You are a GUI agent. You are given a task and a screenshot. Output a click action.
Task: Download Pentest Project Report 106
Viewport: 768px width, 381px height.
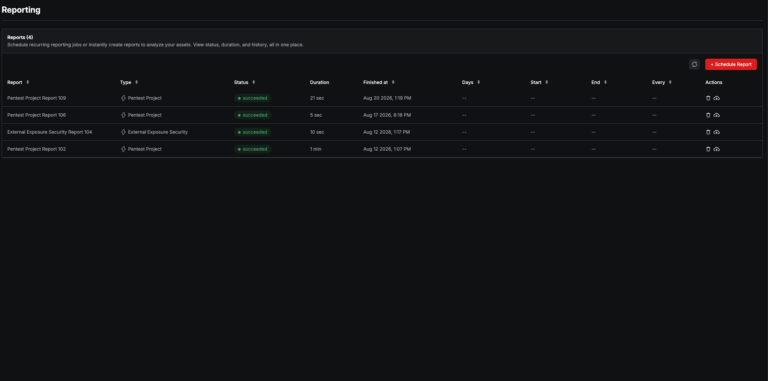coord(717,115)
